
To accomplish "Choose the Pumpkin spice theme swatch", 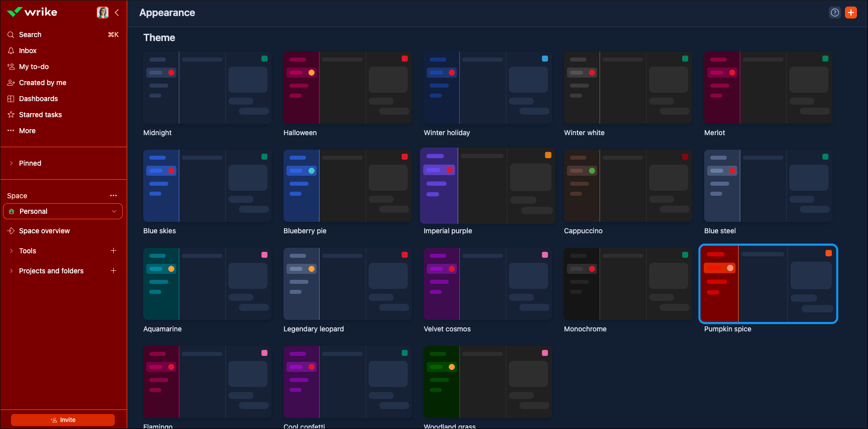I will click(x=768, y=284).
